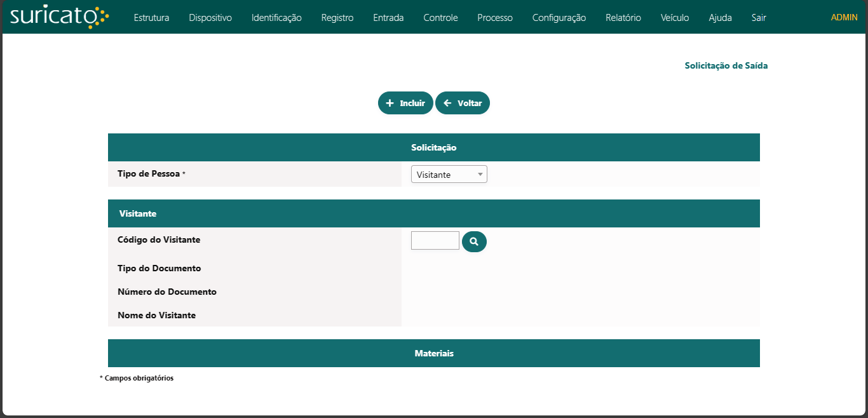
Task: Open the Registro menu
Action: click(x=337, y=18)
